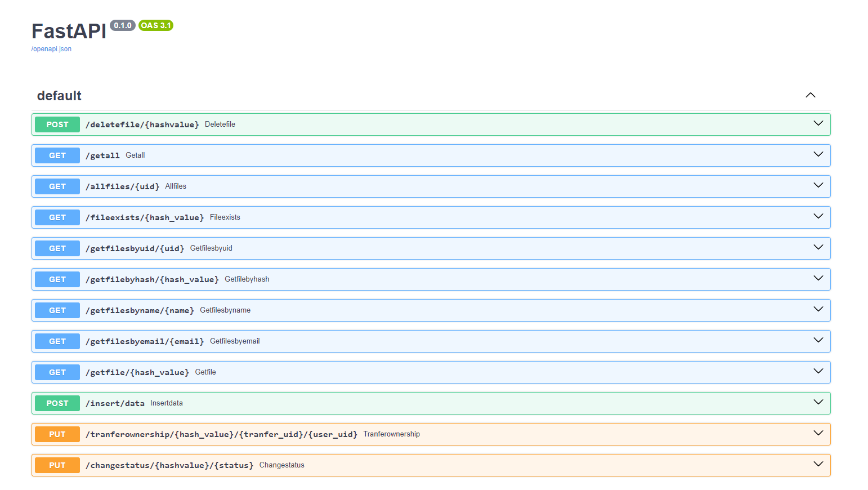Click the default section heading
868x490 pixels.
pos(59,96)
